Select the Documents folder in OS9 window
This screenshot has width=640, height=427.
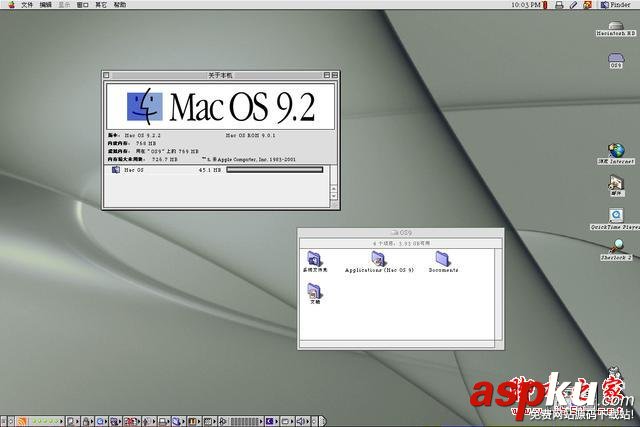443,262
